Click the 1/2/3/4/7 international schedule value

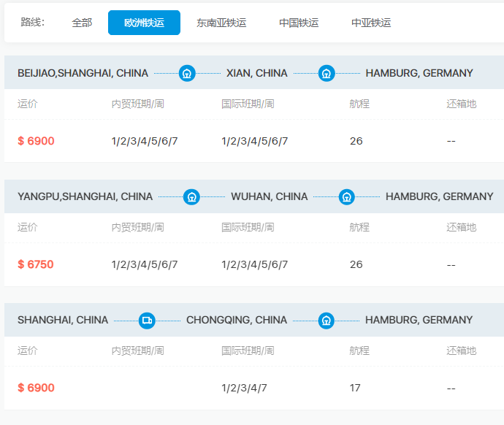244,388
